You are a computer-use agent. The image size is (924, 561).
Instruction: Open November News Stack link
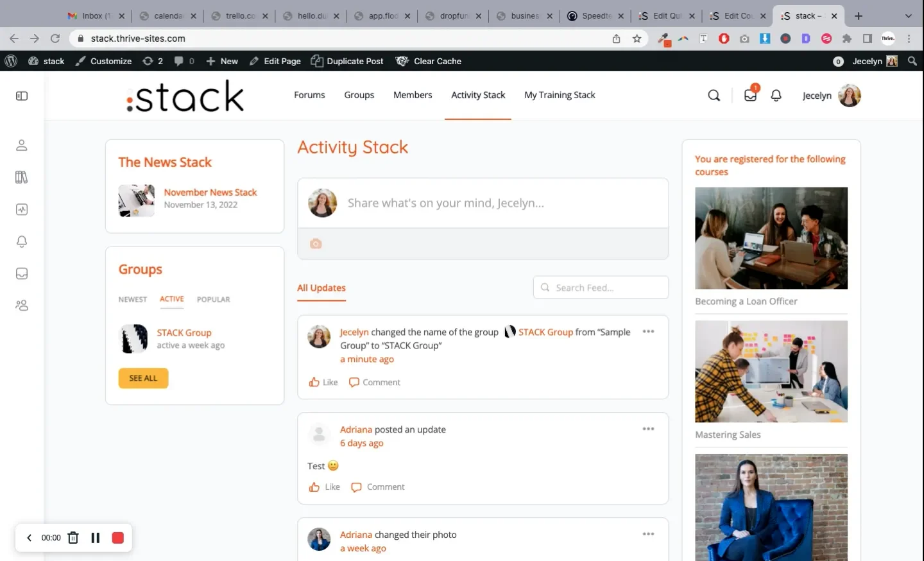210,193
